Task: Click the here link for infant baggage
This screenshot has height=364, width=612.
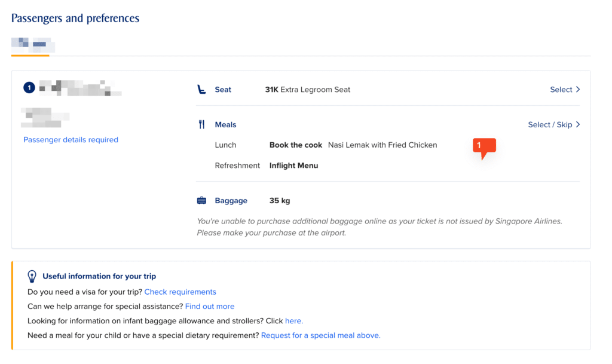Action: (294, 321)
